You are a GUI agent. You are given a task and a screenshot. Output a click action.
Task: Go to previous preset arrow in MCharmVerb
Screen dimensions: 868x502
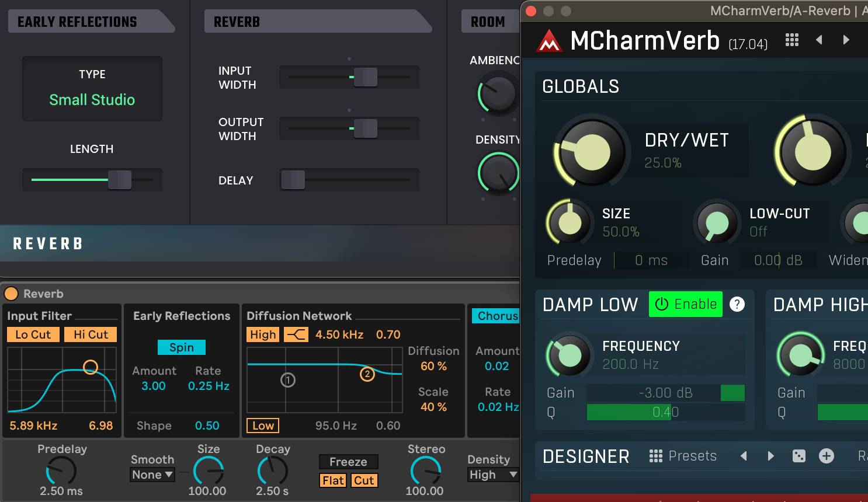pyautogui.click(x=819, y=40)
